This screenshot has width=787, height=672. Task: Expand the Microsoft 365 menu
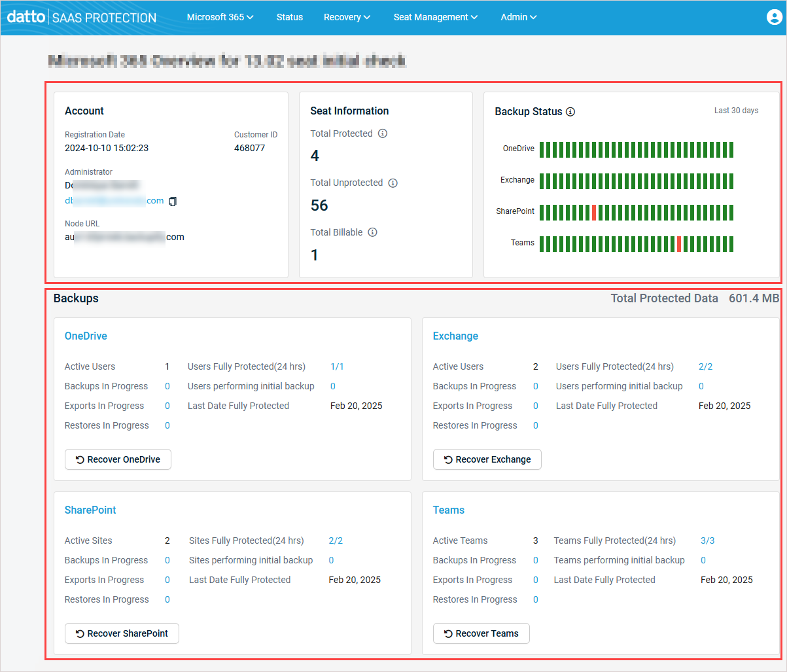[220, 17]
